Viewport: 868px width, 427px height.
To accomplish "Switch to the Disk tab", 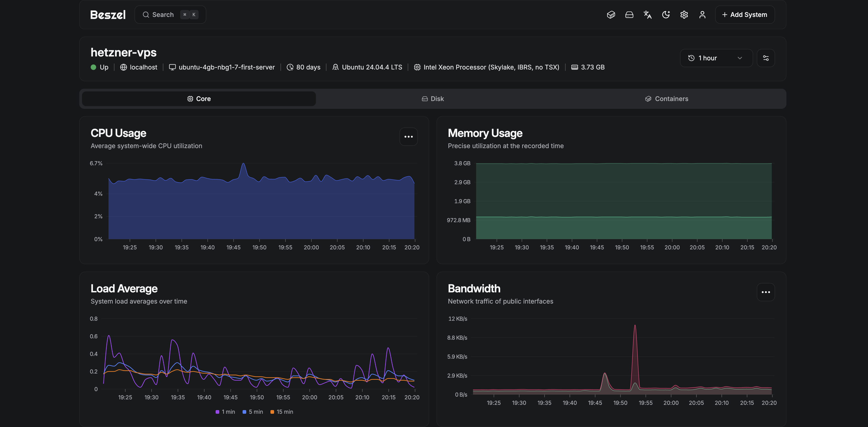I will pyautogui.click(x=433, y=99).
